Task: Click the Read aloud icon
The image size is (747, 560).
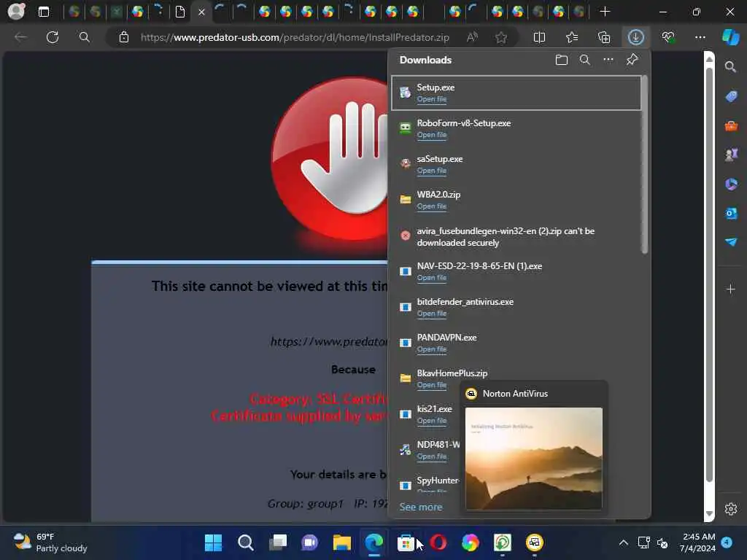Action: click(472, 37)
